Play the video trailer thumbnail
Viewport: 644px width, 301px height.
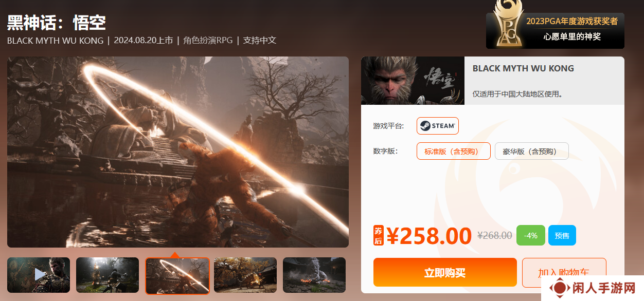click(x=39, y=275)
